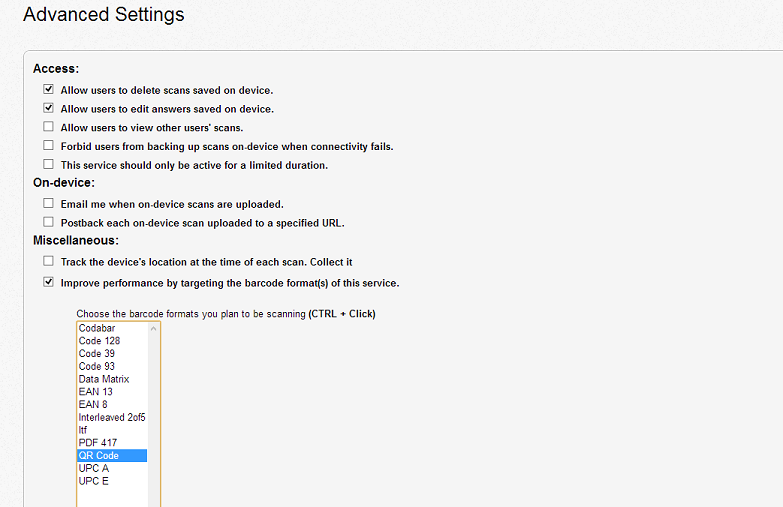The height and width of the screenshot is (507, 783).
Task: Click the barcode list's scroll up arrow
Action: tap(153, 328)
